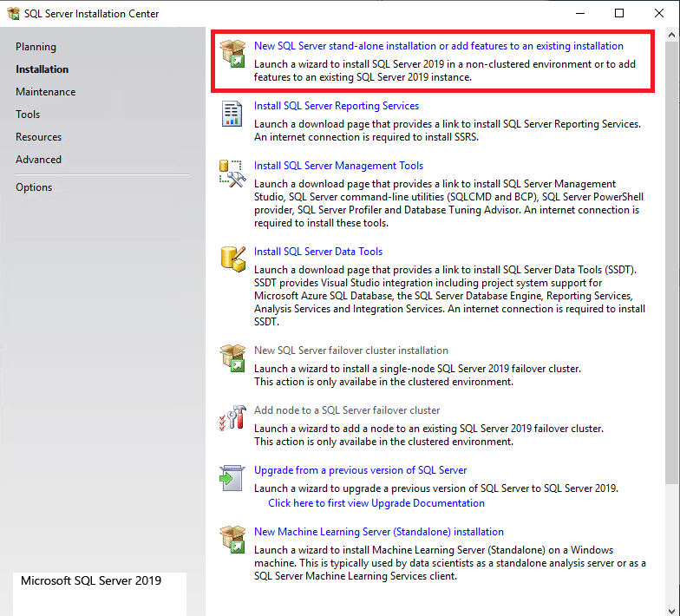Image resolution: width=680 pixels, height=616 pixels.
Task: Show the Resources section
Action: (38, 137)
